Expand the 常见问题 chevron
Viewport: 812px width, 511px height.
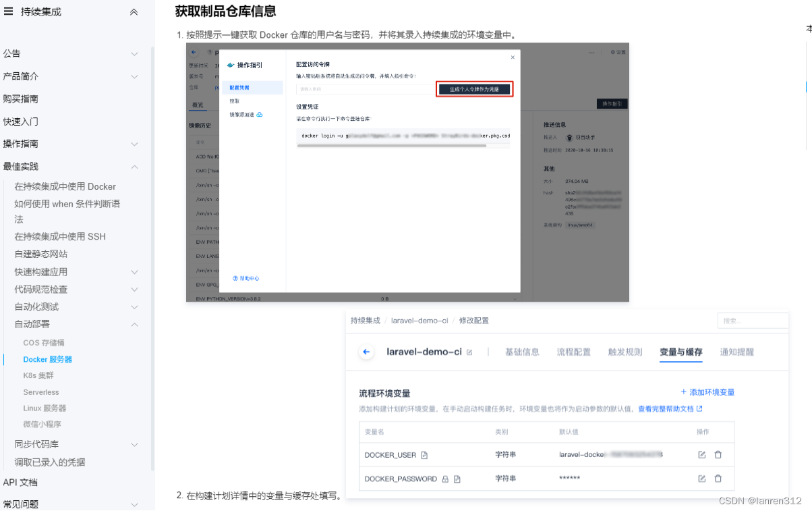click(134, 504)
